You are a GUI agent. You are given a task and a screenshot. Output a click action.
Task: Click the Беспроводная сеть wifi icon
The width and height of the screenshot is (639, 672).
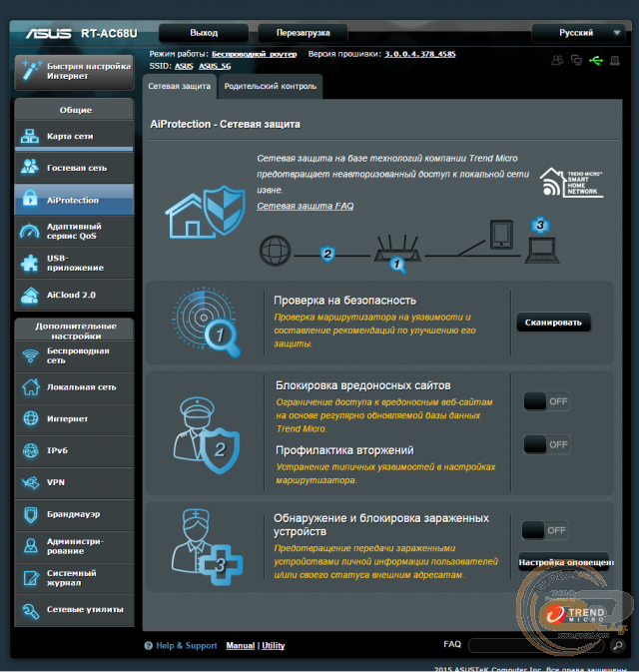pyautogui.click(x=30, y=355)
